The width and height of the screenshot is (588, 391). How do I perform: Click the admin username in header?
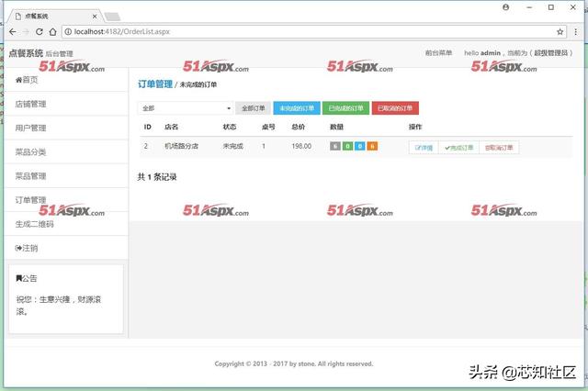point(490,53)
